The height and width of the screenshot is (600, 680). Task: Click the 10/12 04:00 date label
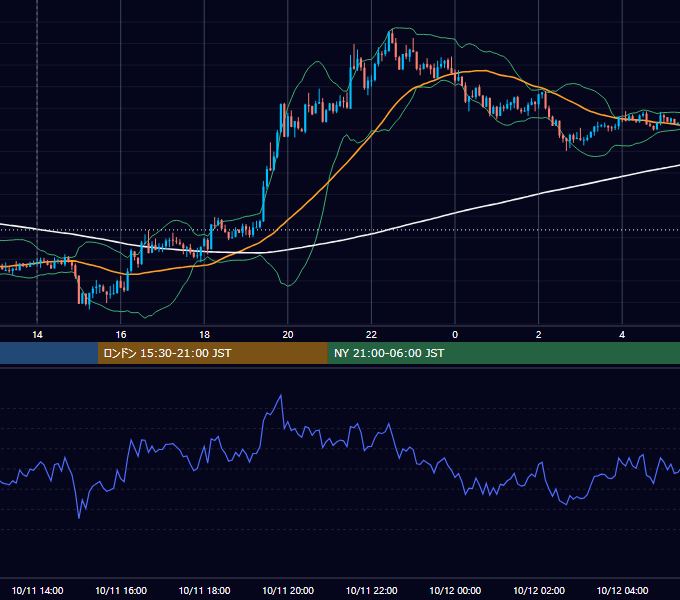coord(622,590)
